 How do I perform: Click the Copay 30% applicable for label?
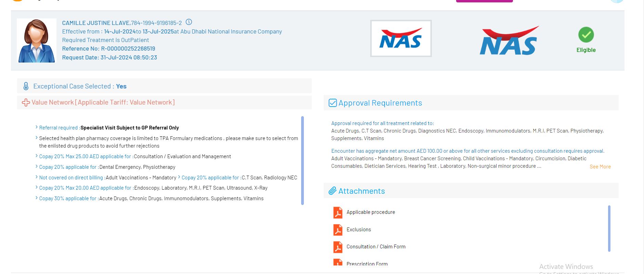click(69, 198)
